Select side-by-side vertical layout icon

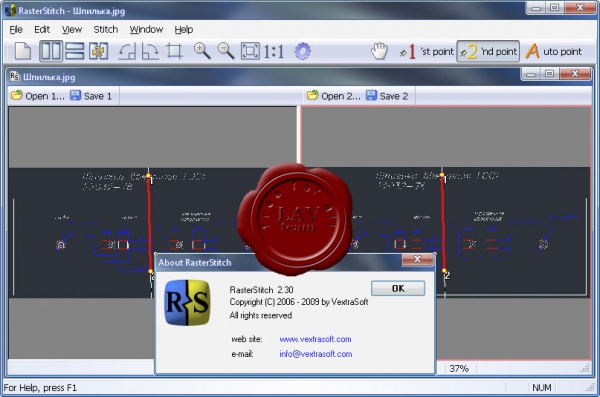(51, 51)
